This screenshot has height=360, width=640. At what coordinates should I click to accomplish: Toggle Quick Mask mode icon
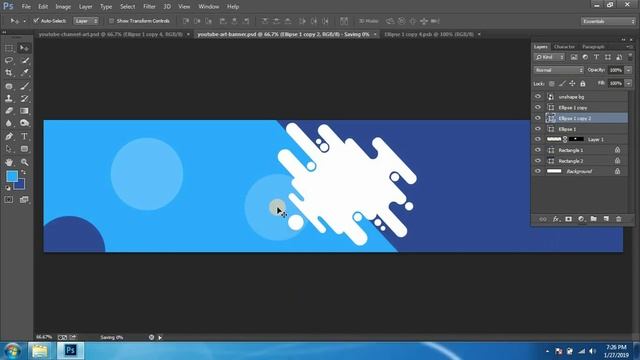pyautogui.click(x=9, y=200)
